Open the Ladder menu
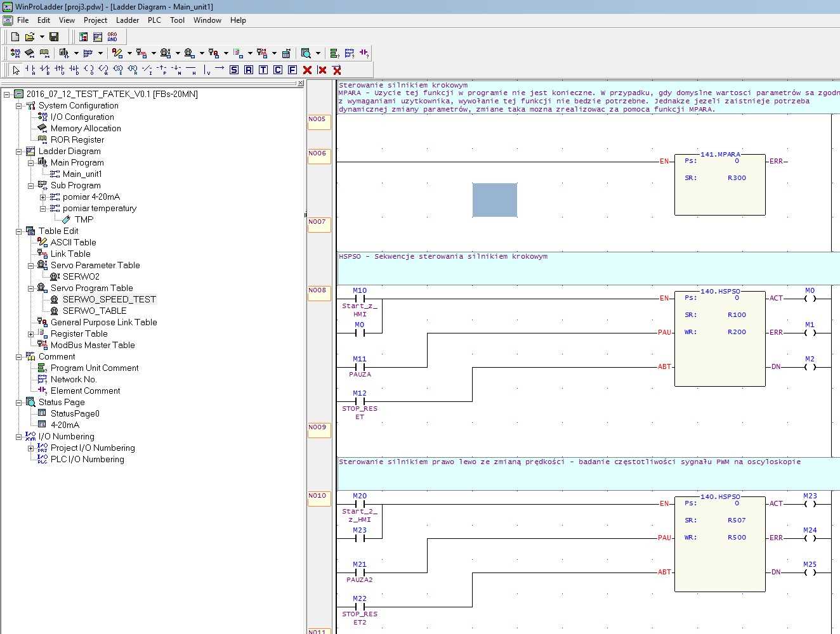The image size is (840, 634). pyautogui.click(x=128, y=20)
